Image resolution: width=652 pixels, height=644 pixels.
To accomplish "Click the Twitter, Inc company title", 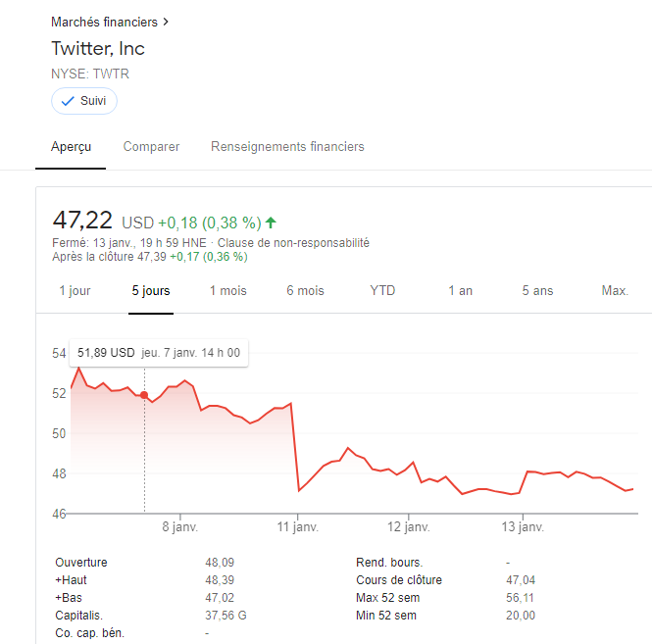I will (98, 49).
